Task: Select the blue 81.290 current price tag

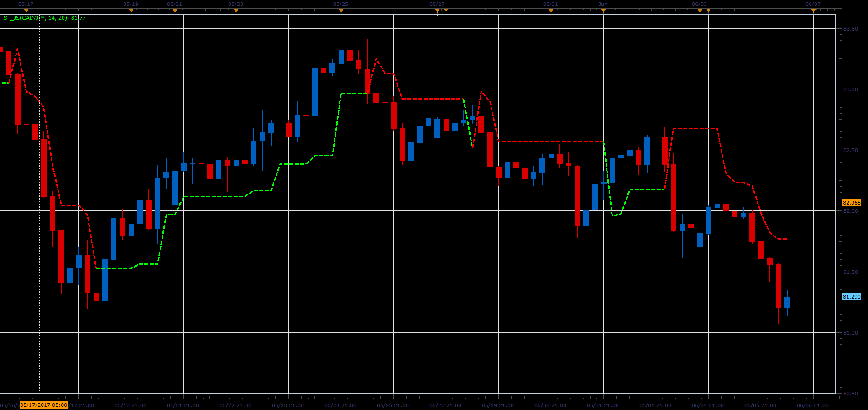Action: [x=852, y=297]
